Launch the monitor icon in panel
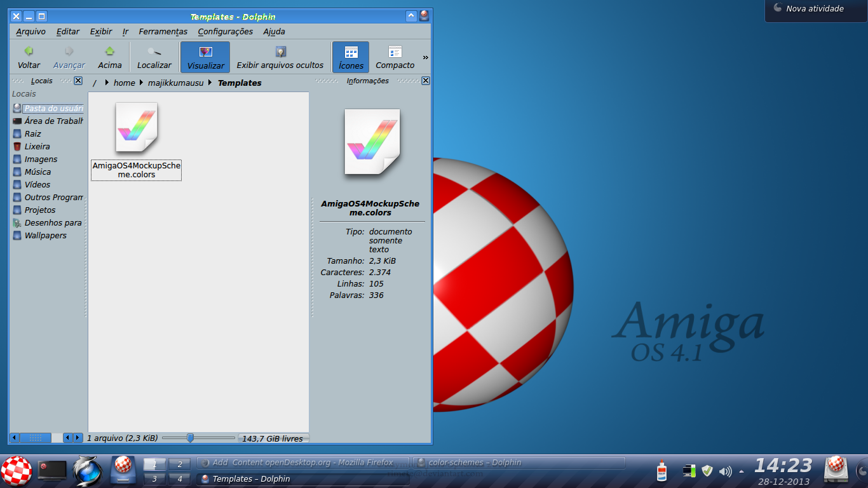 click(x=52, y=471)
